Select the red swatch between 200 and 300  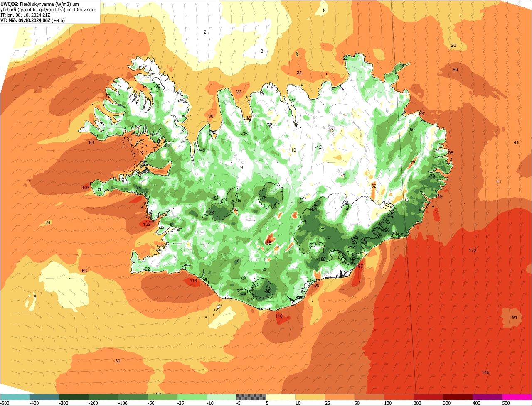point(428,397)
